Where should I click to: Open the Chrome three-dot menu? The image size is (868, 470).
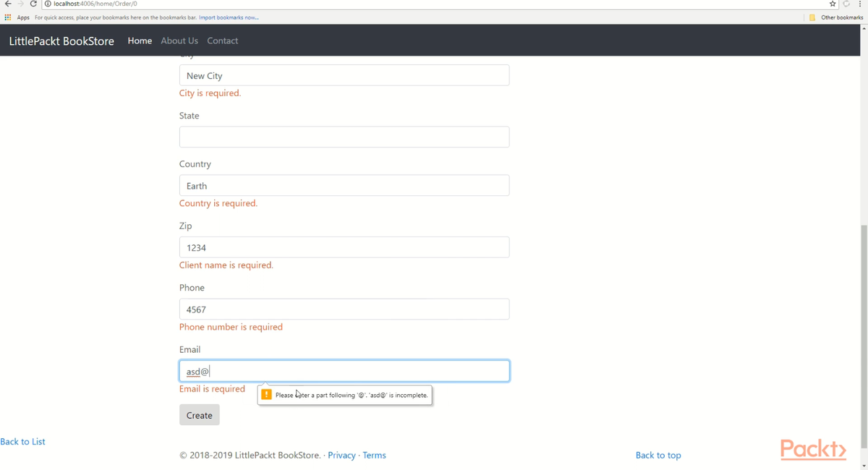[860, 4]
